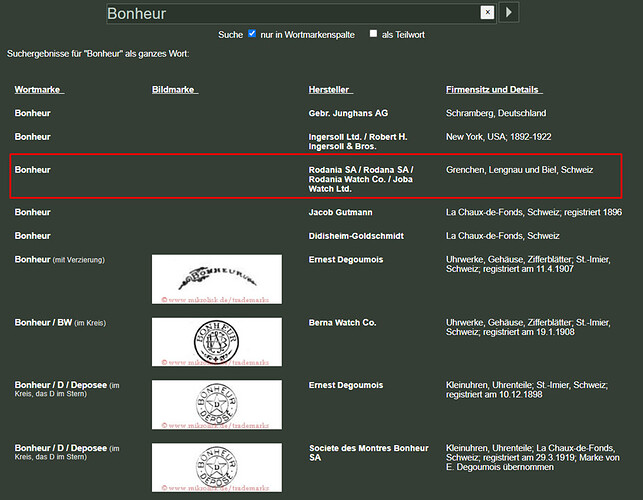Select the text 'Didisheim-Goldschmidt'
The width and height of the screenshot is (643, 500).
(356, 236)
